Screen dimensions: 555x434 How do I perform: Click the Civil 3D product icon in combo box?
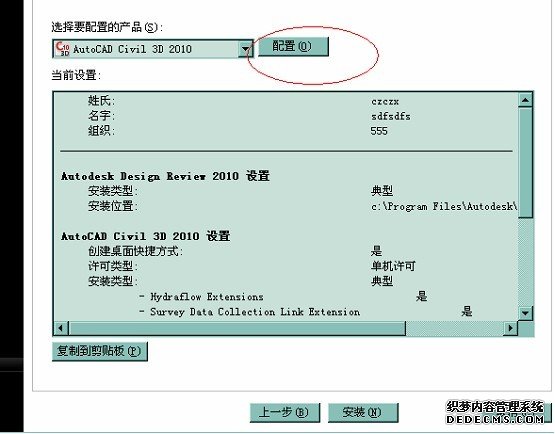[x=63, y=49]
